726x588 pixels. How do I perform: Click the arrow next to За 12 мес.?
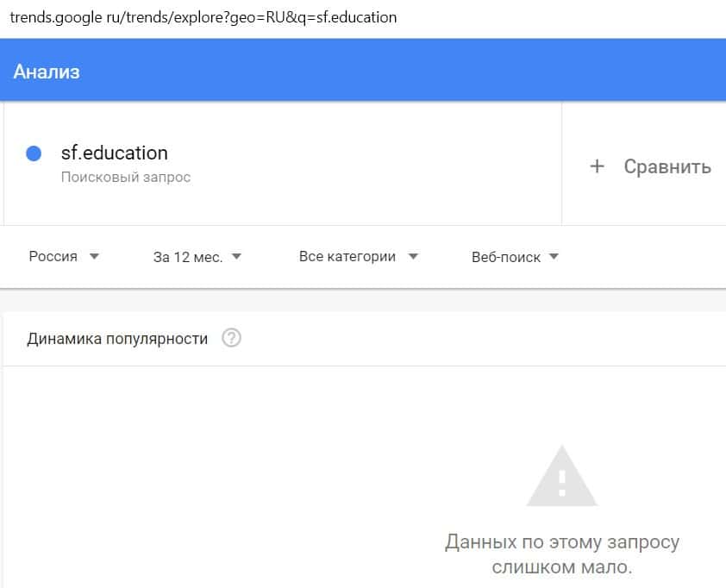pos(236,257)
